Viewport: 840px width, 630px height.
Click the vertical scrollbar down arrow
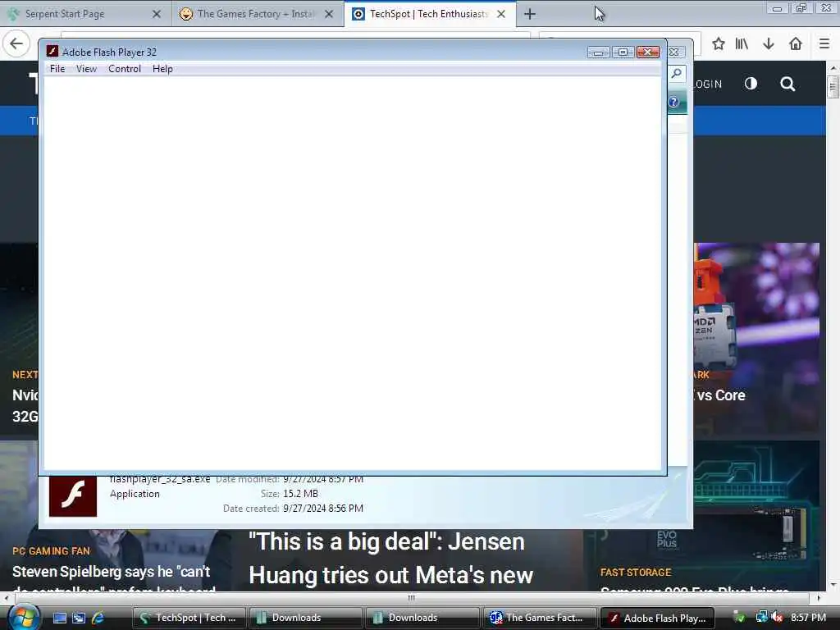833,585
